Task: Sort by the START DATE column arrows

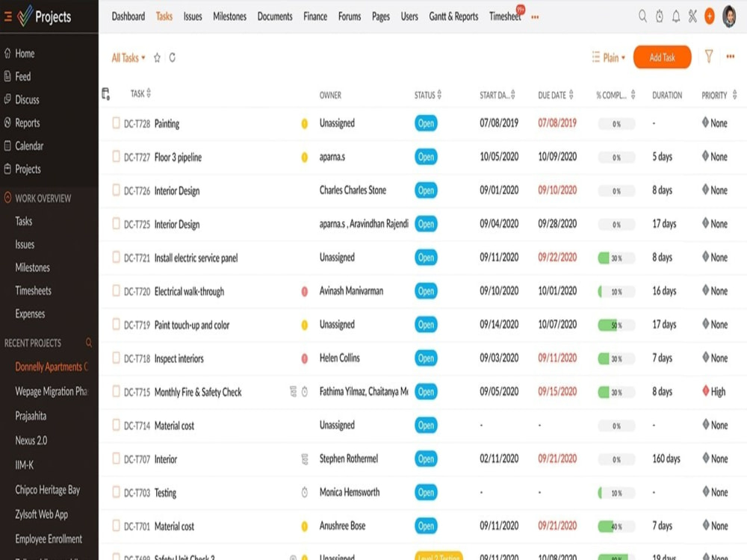Action: click(x=513, y=94)
